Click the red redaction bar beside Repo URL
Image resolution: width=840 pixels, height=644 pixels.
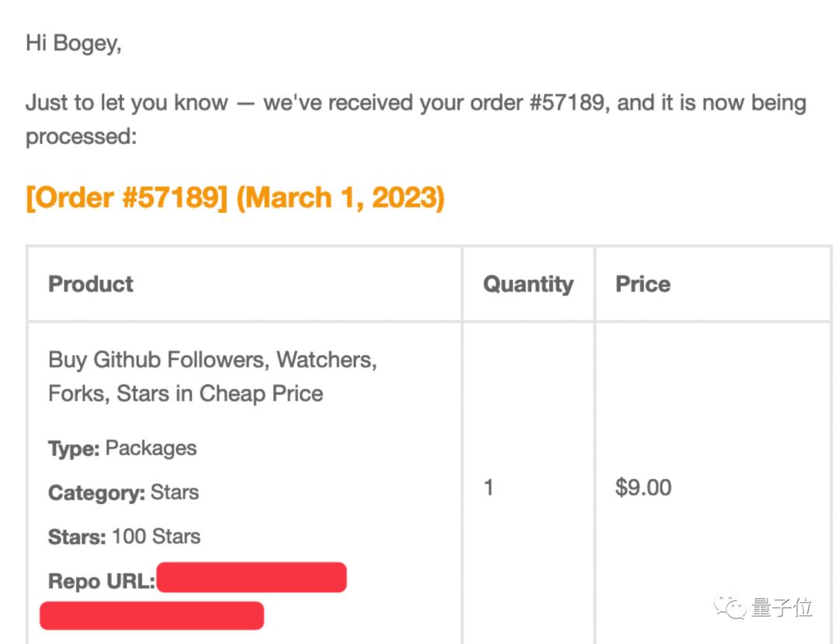click(x=251, y=578)
